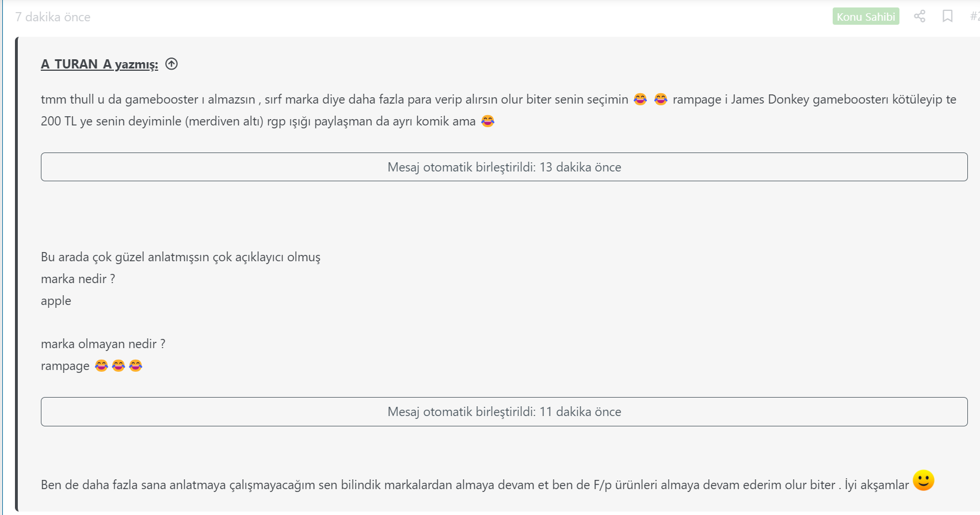The height and width of the screenshot is (515, 980).
Task: Click the "7 dakika önce" timestamp
Action: (x=53, y=17)
